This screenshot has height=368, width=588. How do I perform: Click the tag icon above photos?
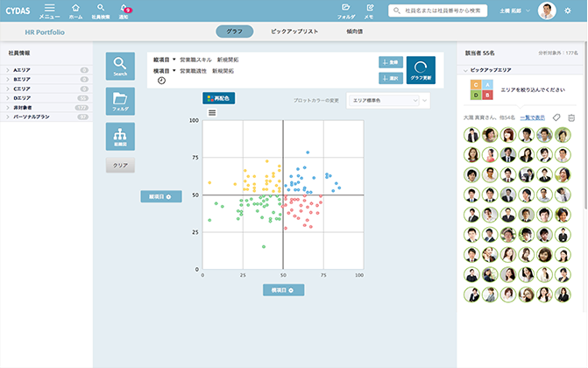(556, 117)
